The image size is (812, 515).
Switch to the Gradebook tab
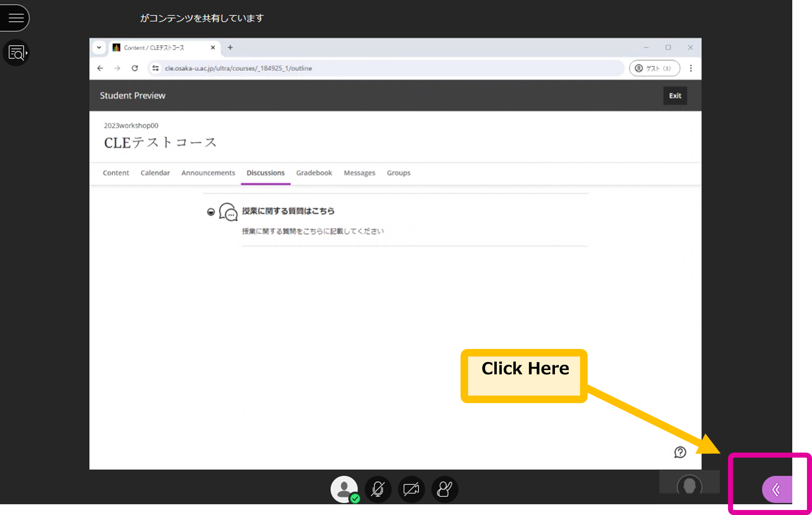[x=314, y=173]
